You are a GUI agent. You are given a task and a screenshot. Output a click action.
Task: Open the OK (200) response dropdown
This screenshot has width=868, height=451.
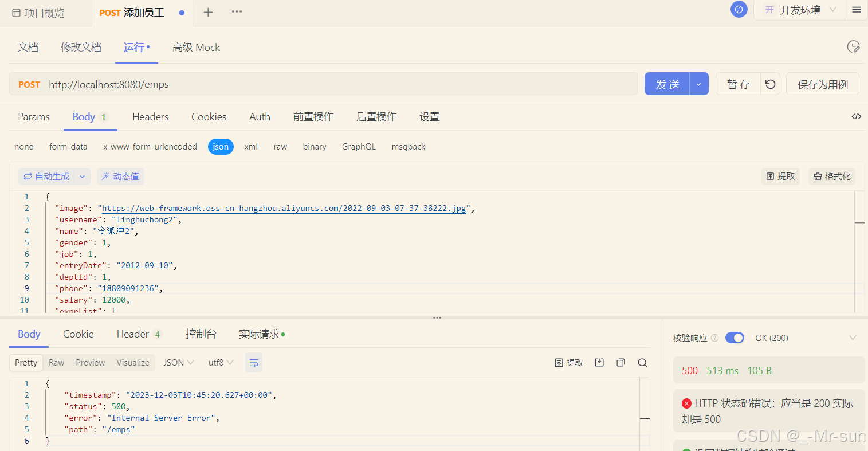click(x=806, y=338)
